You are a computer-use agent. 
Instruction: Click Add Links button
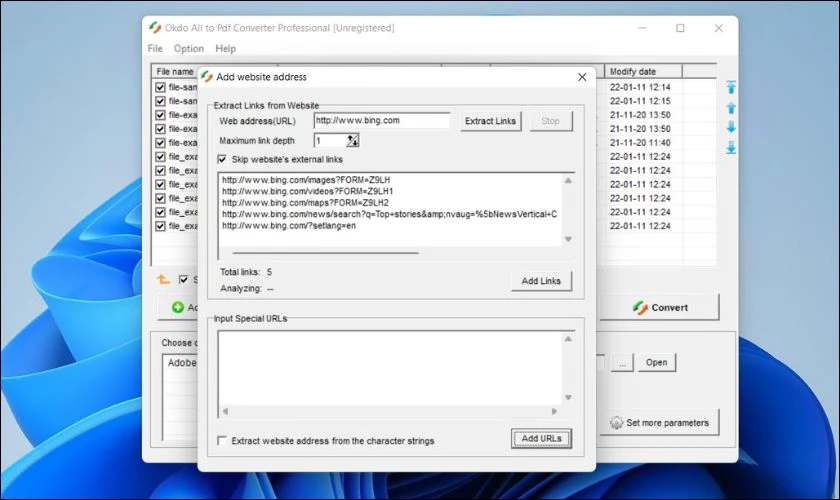(541, 281)
